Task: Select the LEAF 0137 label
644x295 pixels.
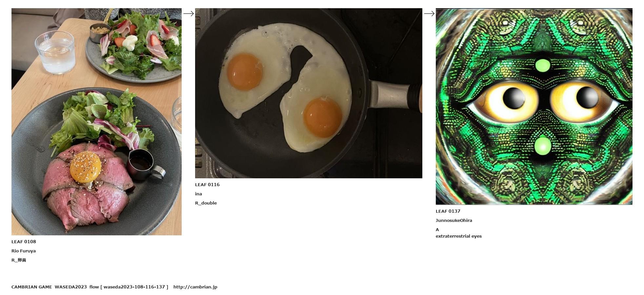Action: pyautogui.click(x=448, y=211)
